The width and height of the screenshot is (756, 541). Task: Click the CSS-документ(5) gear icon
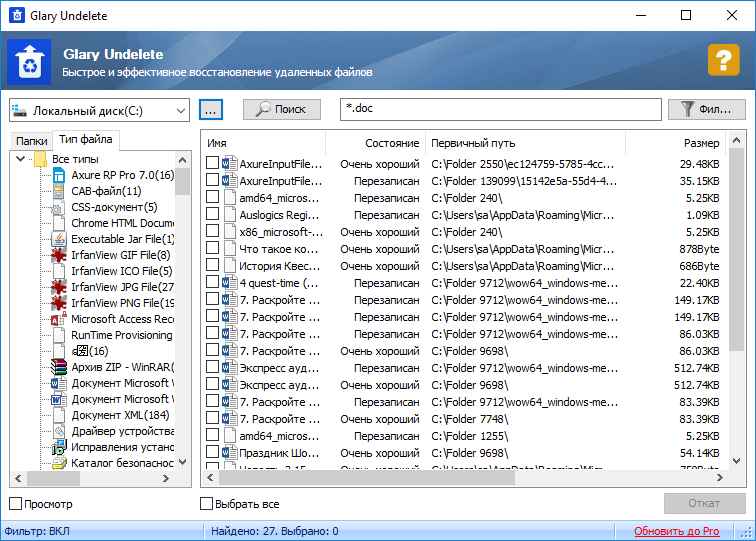click(x=59, y=207)
